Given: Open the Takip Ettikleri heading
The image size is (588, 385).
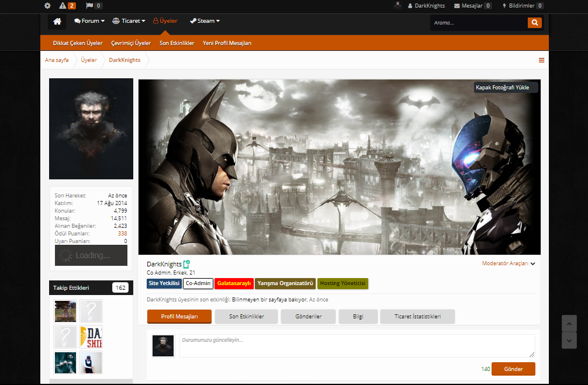Looking at the screenshot, I should point(71,288).
